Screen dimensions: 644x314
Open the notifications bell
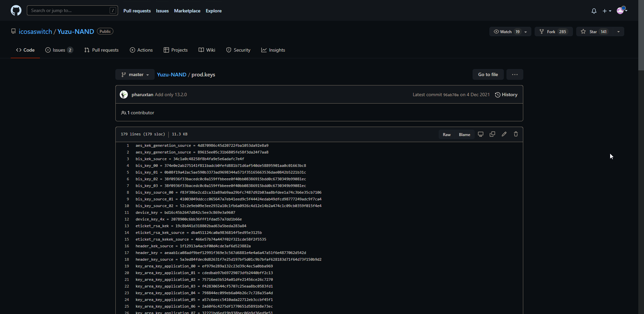click(594, 11)
